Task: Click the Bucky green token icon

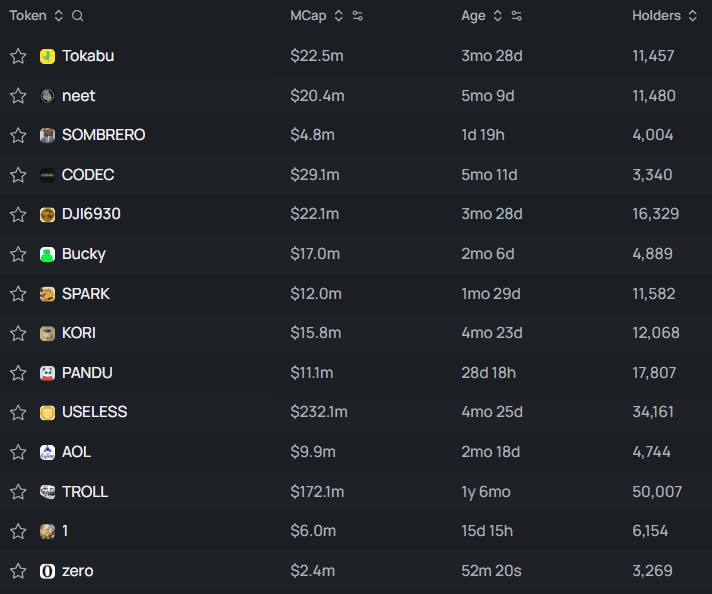Action: pyautogui.click(x=47, y=254)
